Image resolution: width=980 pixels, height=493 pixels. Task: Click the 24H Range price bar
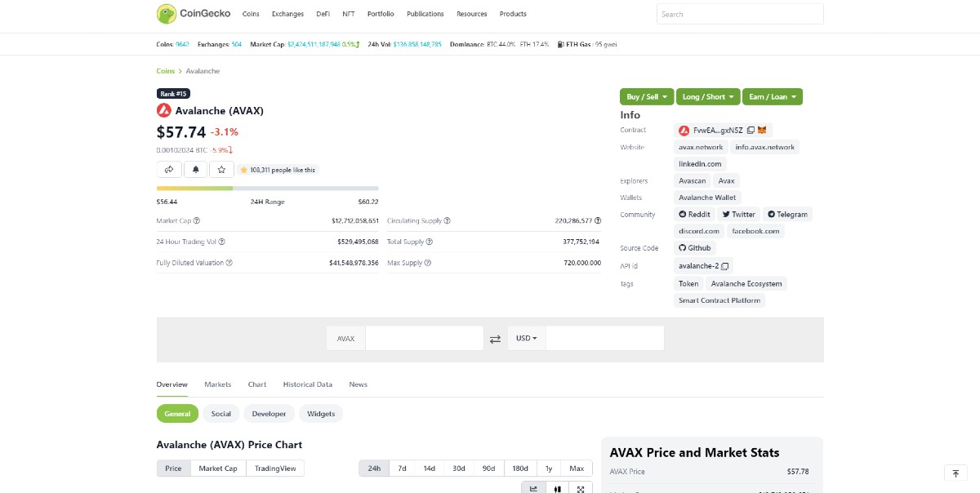point(268,189)
